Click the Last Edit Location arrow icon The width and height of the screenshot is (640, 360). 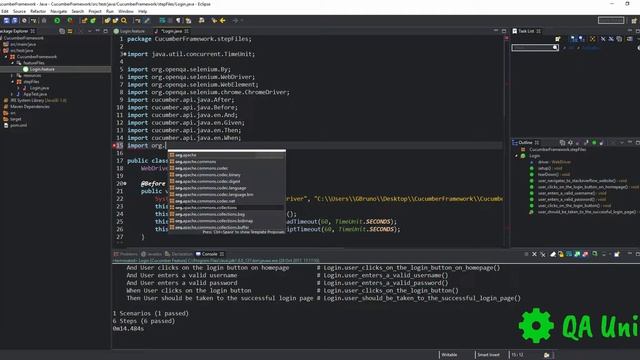pos(214,20)
